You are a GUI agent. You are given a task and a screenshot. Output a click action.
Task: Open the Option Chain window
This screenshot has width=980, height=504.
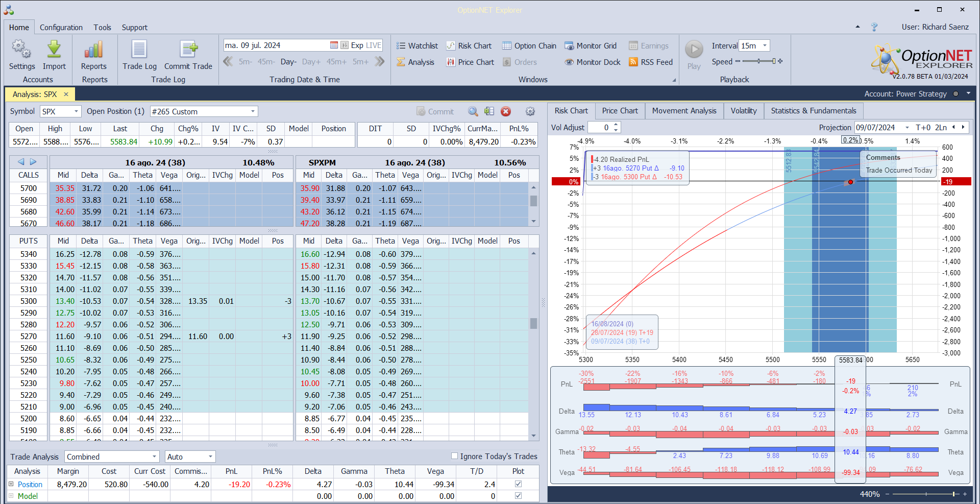(x=529, y=46)
